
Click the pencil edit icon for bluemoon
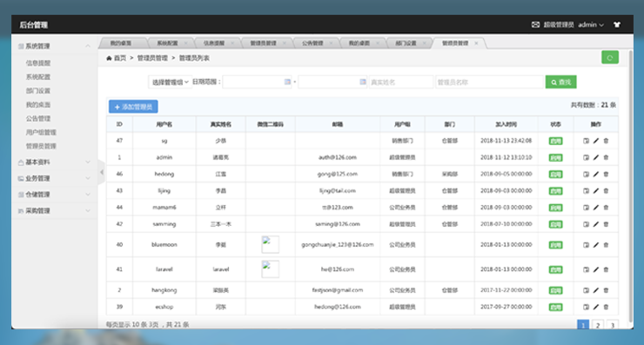(x=596, y=245)
